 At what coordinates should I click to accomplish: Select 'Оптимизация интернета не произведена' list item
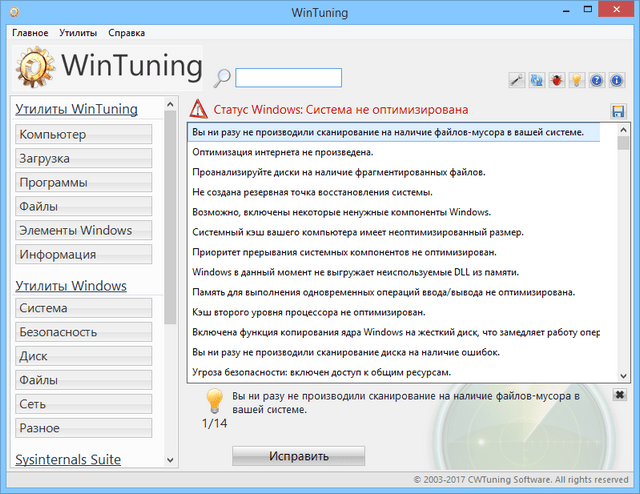[283, 152]
